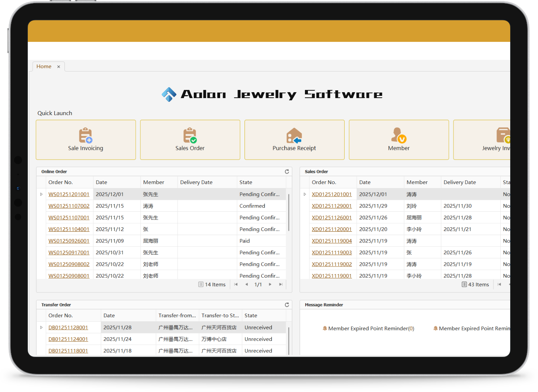Viewport: 538px width, 392px height.
Task: Launch the Sales Order quick launch icon
Action: point(190,140)
